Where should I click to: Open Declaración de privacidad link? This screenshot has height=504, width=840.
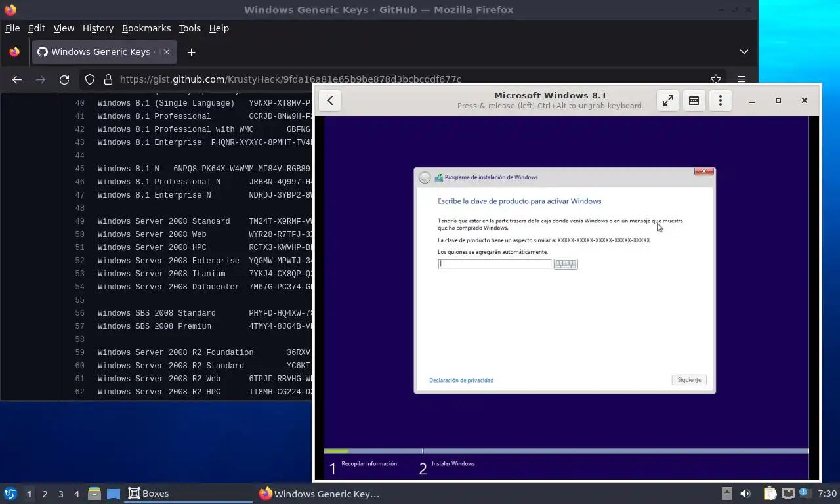(461, 380)
